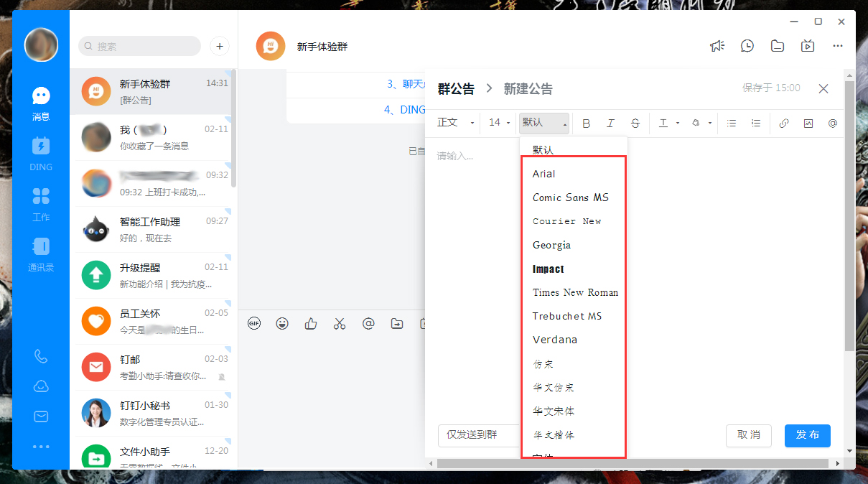Click the thumbs-up sticker icon
The height and width of the screenshot is (484, 868).
(x=310, y=323)
